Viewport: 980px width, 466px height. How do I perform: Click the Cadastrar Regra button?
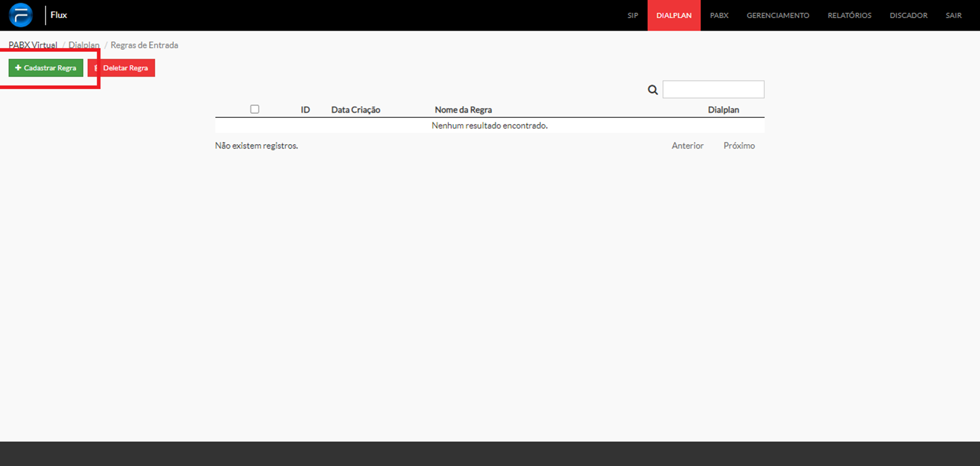point(46,68)
